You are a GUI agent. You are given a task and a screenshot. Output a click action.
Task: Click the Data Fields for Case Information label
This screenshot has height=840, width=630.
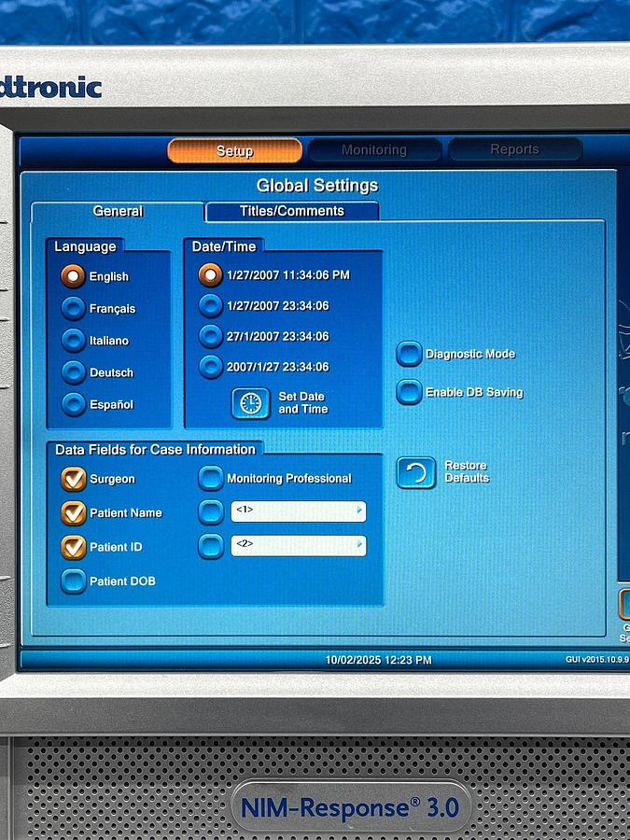click(x=155, y=450)
